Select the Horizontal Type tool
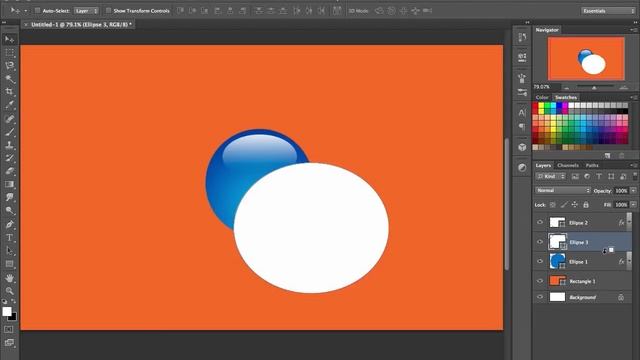This screenshot has width=640, height=360. (9, 238)
